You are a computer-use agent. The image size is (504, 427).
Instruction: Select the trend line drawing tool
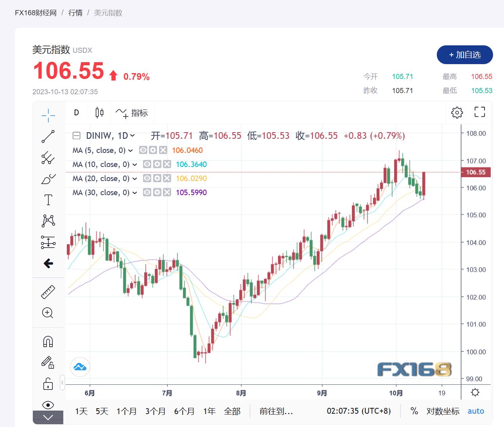click(x=48, y=136)
